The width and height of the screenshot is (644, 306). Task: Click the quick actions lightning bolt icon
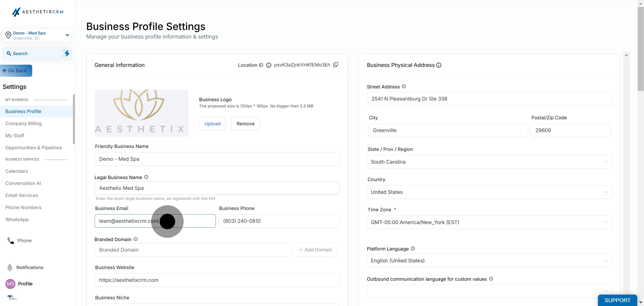point(66,53)
